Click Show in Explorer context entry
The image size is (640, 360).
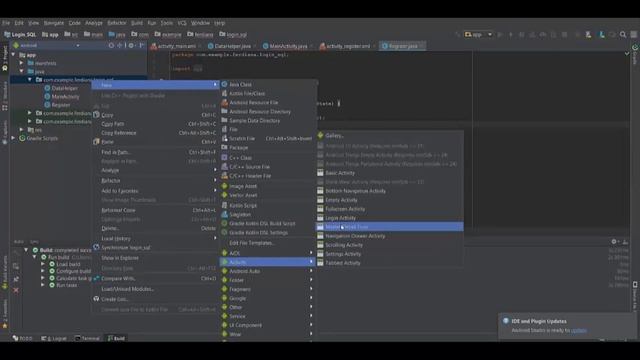point(155,258)
